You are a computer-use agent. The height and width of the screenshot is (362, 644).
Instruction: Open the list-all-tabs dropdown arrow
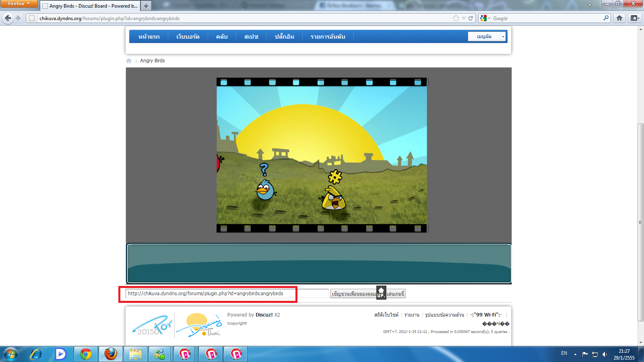[590, 5]
